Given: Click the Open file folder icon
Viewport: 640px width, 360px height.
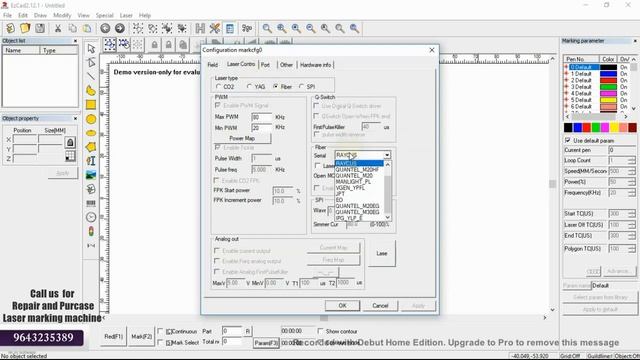Looking at the screenshot, I should pyautogui.click(x=25, y=28).
